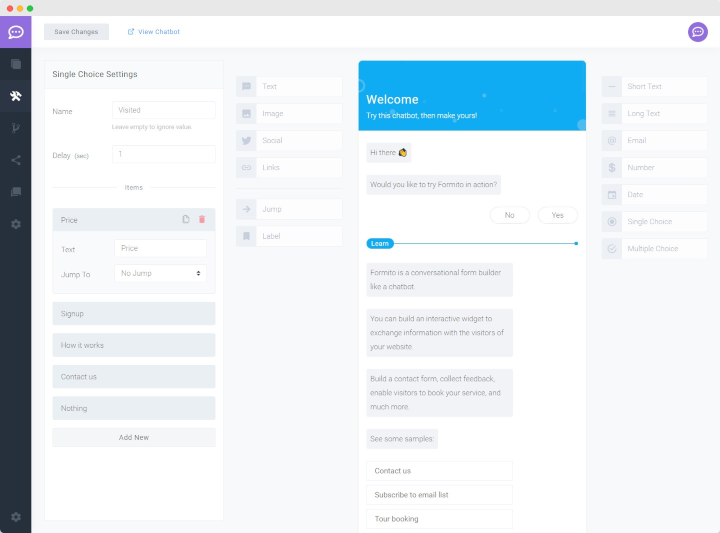Add a Multiple Choice field

click(x=654, y=249)
